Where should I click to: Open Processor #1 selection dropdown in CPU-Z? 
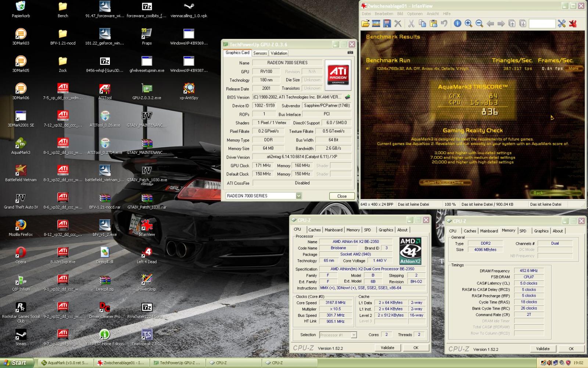point(354,335)
